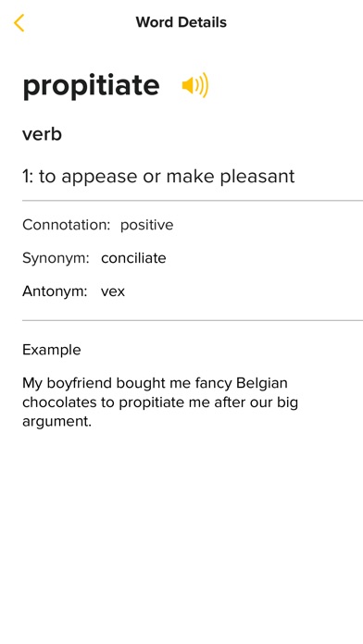Tap the connotation value positive
The height and width of the screenshot is (644, 363).
coord(146,225)
